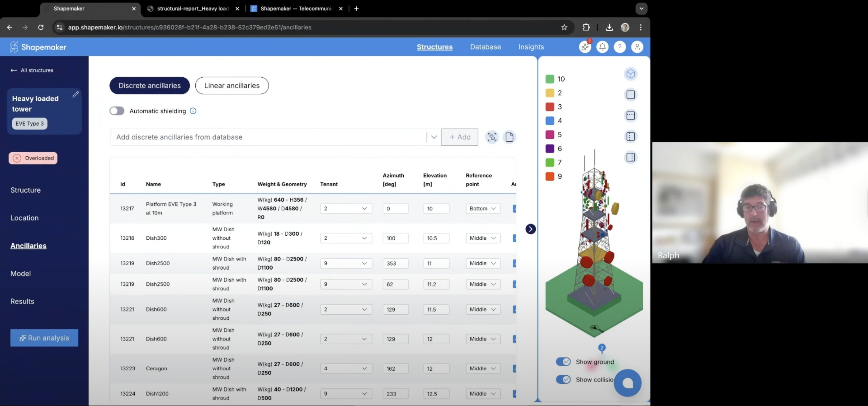Switch to the Linear ancillaries tab
The width and height of the screenshot is (868, 406).
tap(232, 86)
